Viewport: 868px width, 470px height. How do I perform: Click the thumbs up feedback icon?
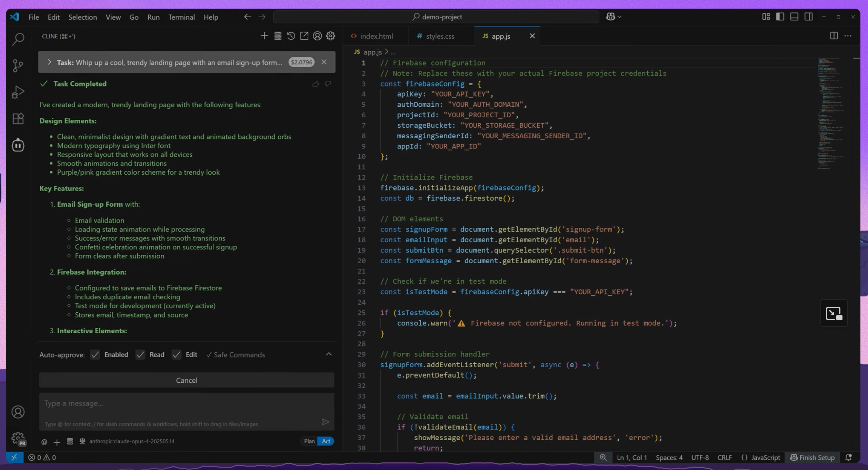(x=316, y=84)
